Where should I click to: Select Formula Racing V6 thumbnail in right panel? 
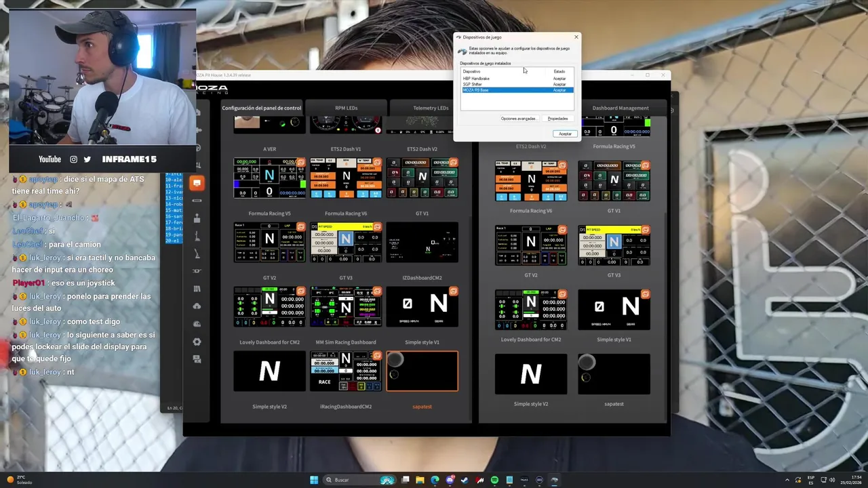(x=531, y=181)
